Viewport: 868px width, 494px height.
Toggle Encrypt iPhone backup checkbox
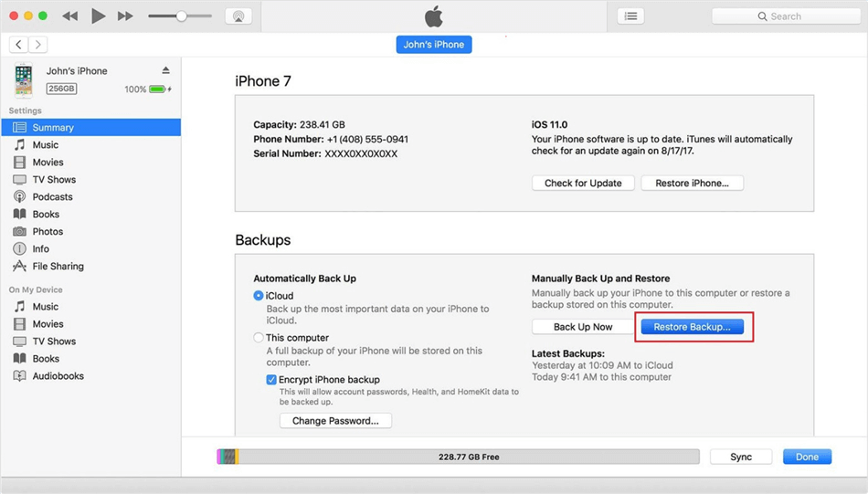[x=271, y=380]
